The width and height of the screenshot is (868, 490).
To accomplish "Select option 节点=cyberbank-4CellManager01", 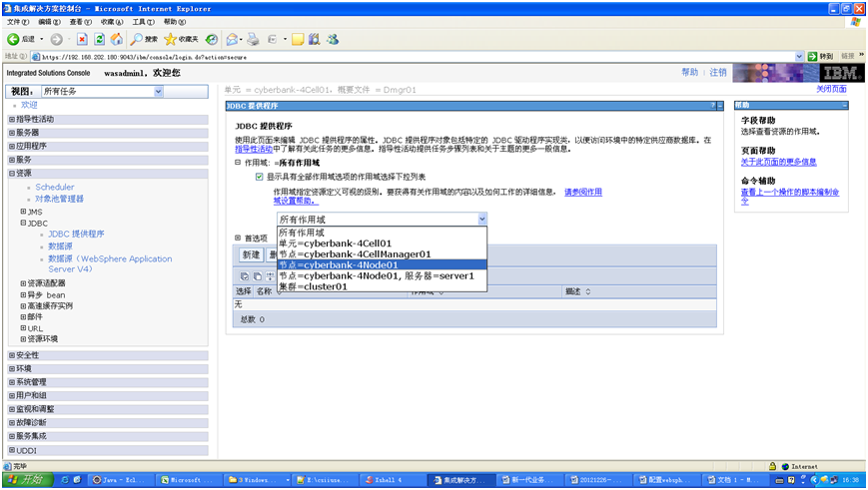I will coord(382,254).
